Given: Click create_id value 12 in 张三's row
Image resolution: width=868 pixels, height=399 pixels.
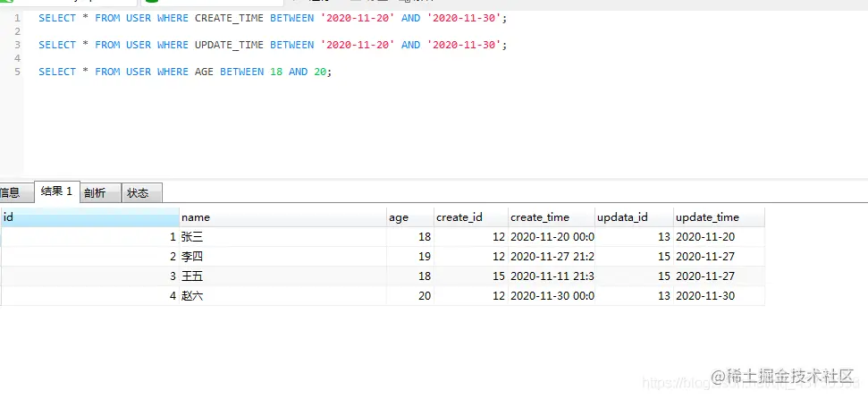Looking at the screenshot, I should point(471,237).
